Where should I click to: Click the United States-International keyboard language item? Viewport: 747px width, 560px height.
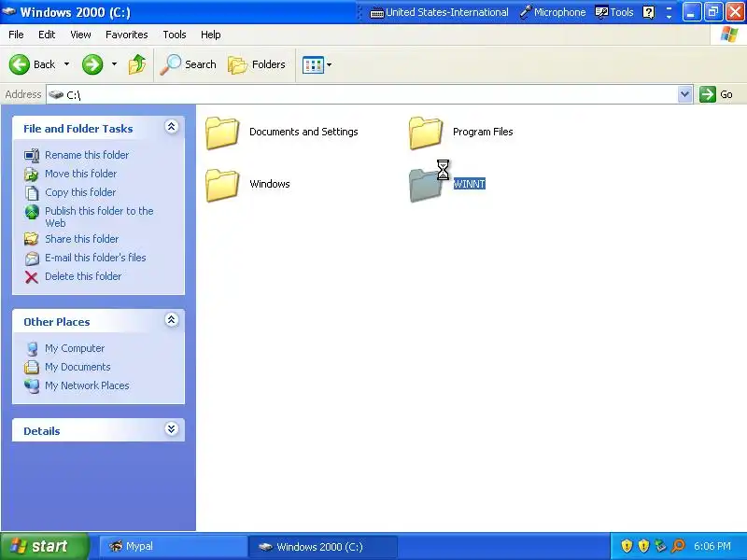(439, 12)
